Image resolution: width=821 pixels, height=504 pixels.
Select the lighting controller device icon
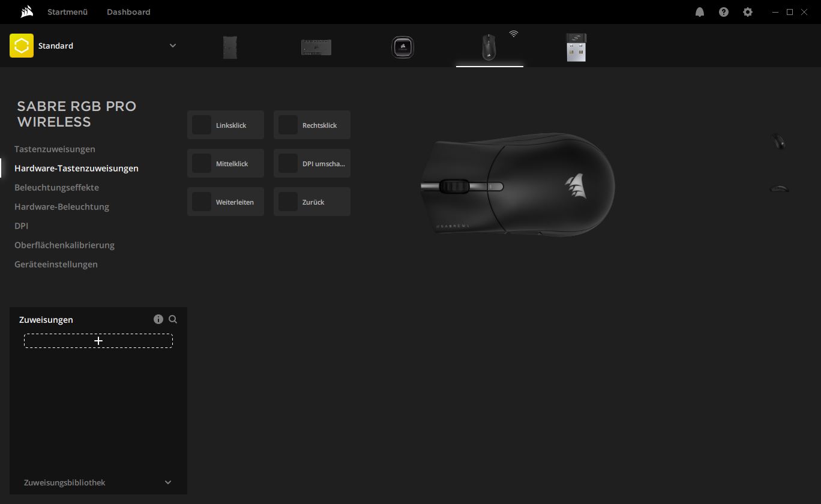click(x=316, y=47)
